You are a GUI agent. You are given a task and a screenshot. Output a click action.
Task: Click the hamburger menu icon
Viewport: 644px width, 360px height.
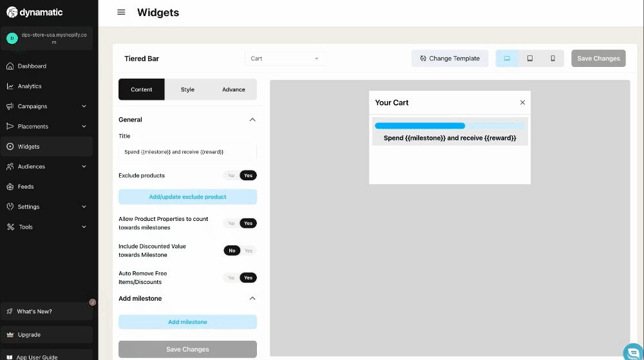pos(121,12)
